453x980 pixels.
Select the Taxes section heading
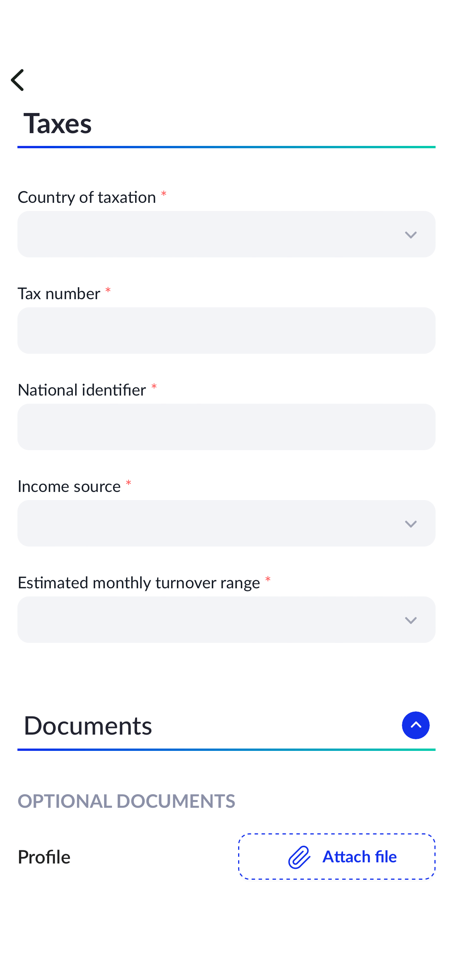[58, 124]
